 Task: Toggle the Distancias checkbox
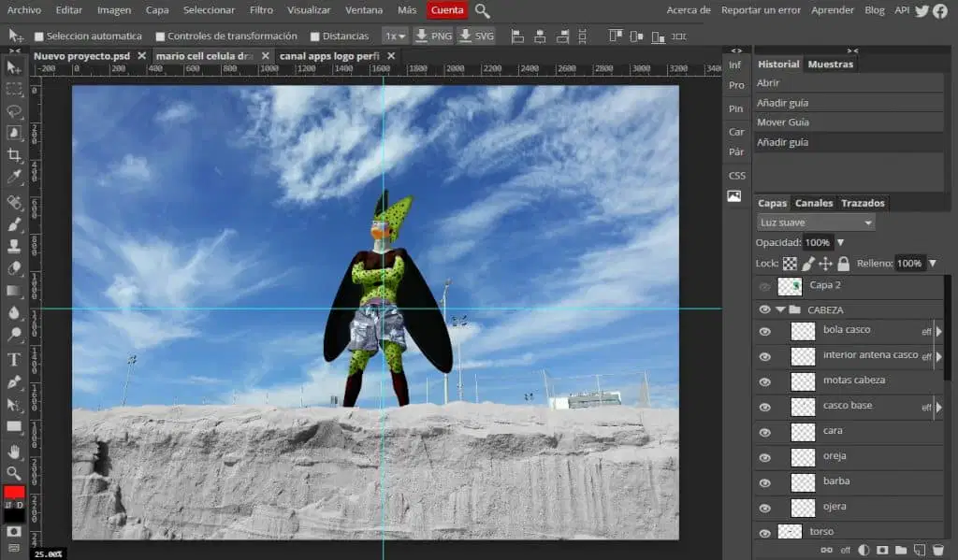(x=314, y=36)
